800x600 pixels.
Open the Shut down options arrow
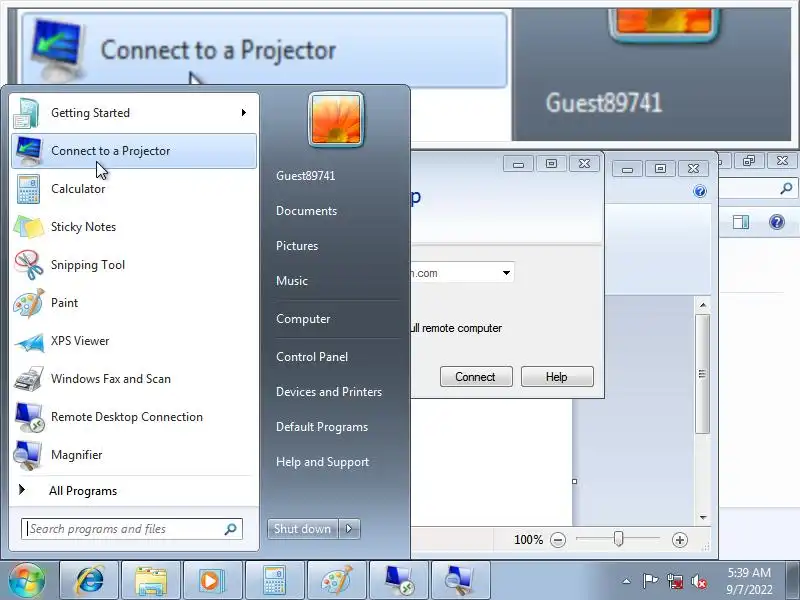pos(349,529)
